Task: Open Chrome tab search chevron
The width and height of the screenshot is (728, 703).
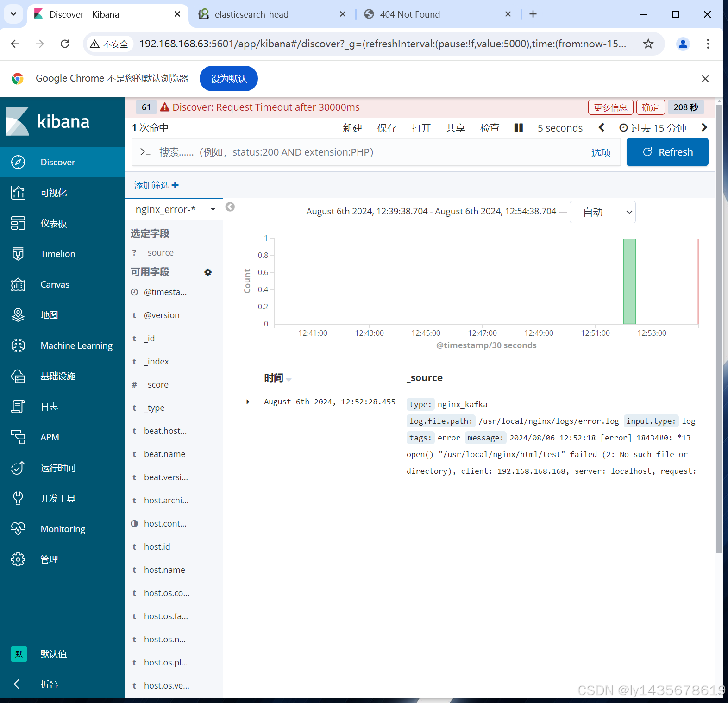Action: 13,14
